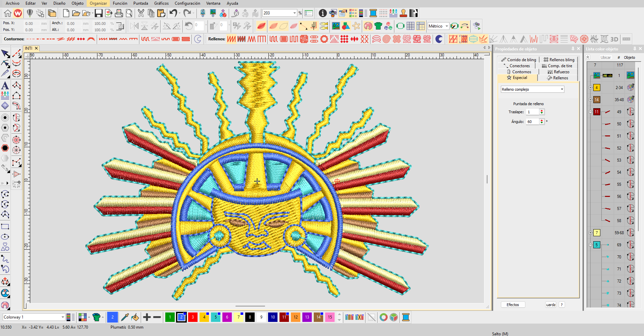
Task: Click the Efectos button
Action: click(513, 305)
